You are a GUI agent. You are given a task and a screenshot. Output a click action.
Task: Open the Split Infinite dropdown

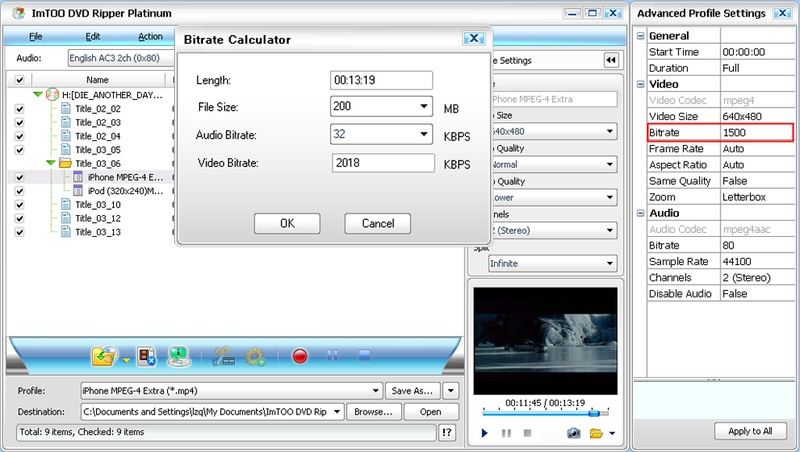point(610,264)
